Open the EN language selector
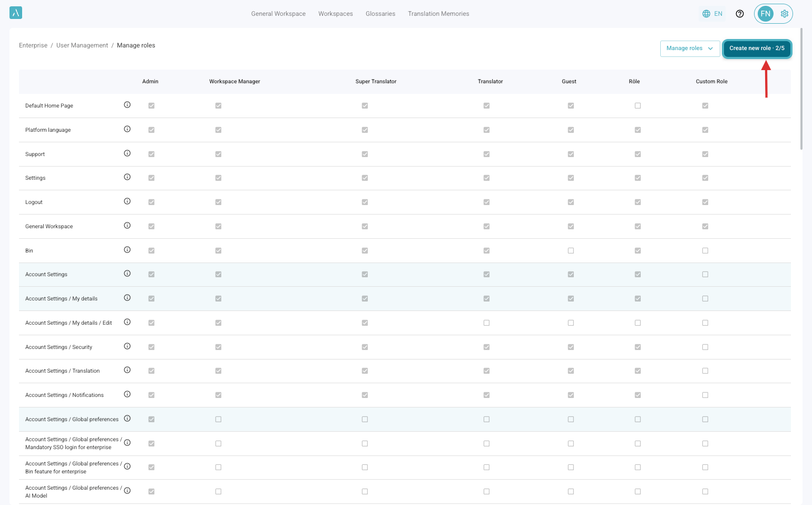Viewport: 812px width, 505px height. tap(712, 14)
